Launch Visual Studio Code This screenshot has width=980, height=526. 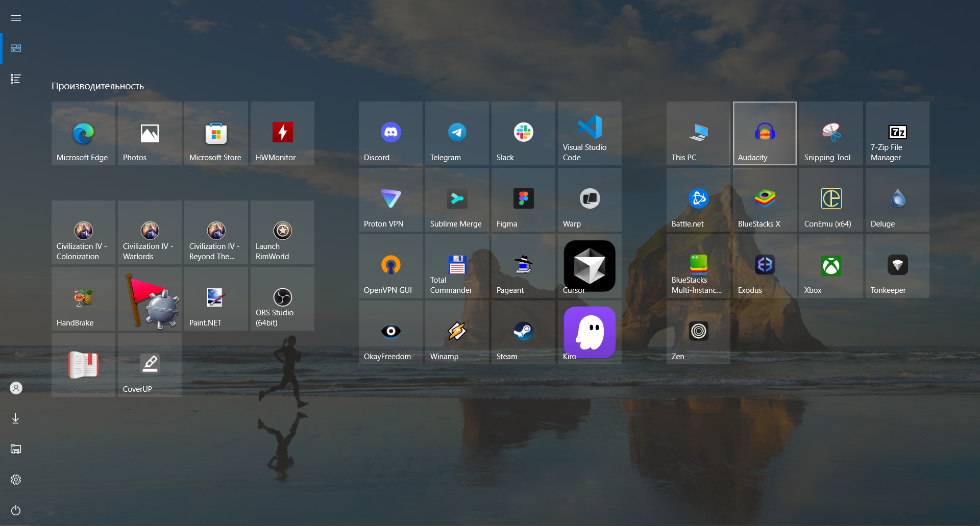tap(590, 133)
